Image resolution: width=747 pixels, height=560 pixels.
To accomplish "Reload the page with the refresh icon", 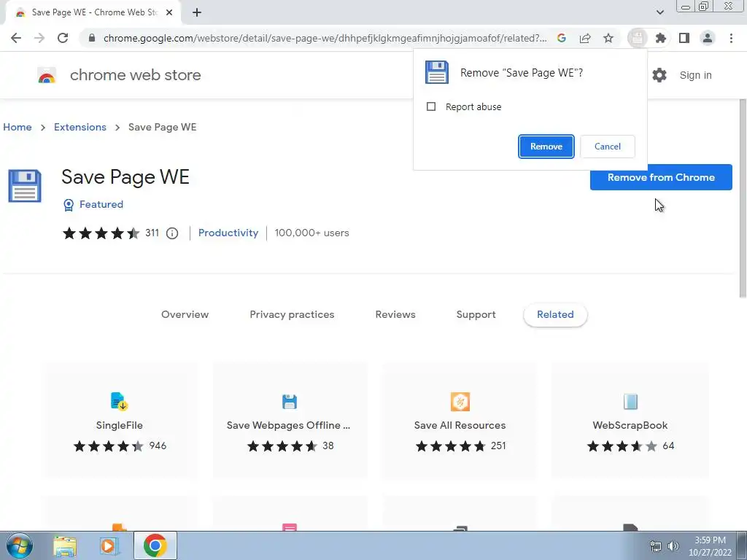I will (63, 38).
